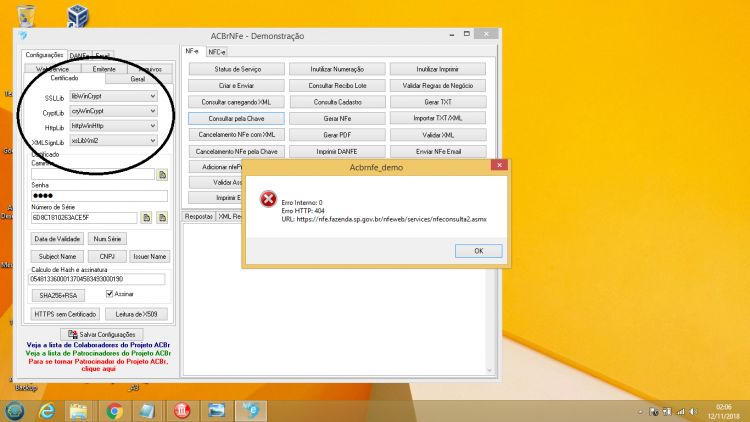Open picture viewer app in taskbar
750x422 pixels.
(216, 411)
